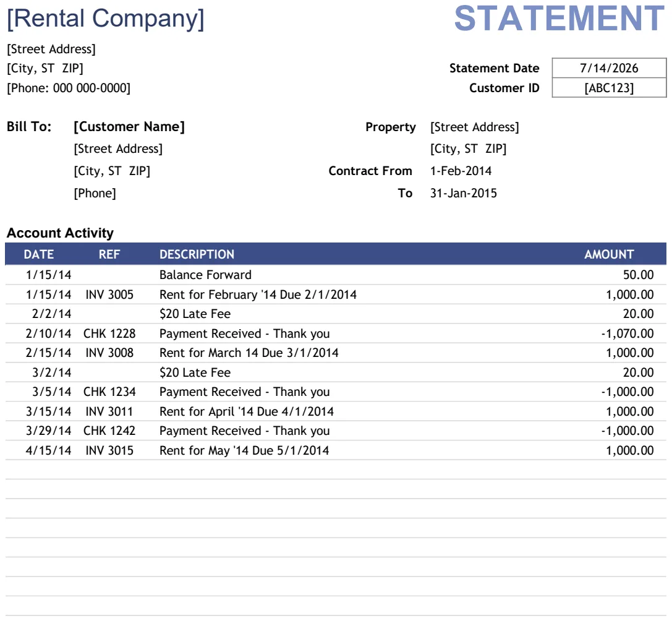Click the DATE column header
672x631 pixels.
38,254
